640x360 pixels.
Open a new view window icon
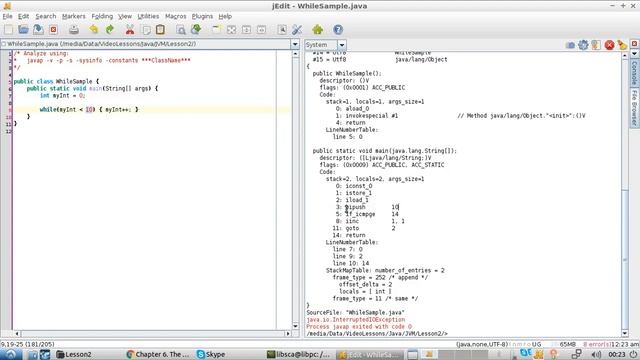click(216, 29)
